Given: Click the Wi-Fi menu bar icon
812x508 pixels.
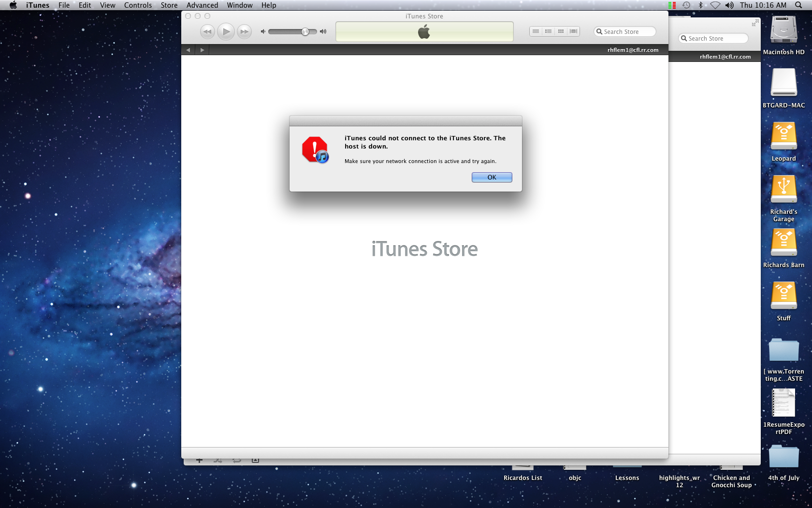Looking at the screenshot, I should click(715, 5).
